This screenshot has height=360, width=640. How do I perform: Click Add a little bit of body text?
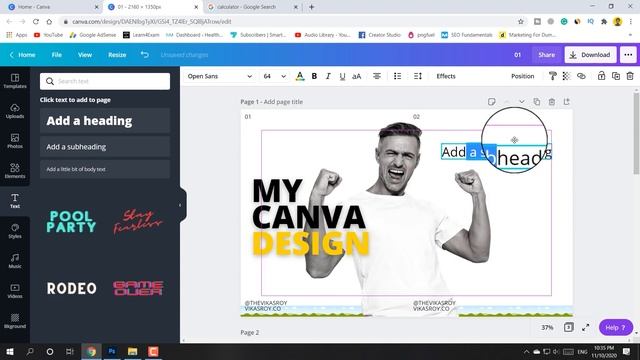point(105,169)
